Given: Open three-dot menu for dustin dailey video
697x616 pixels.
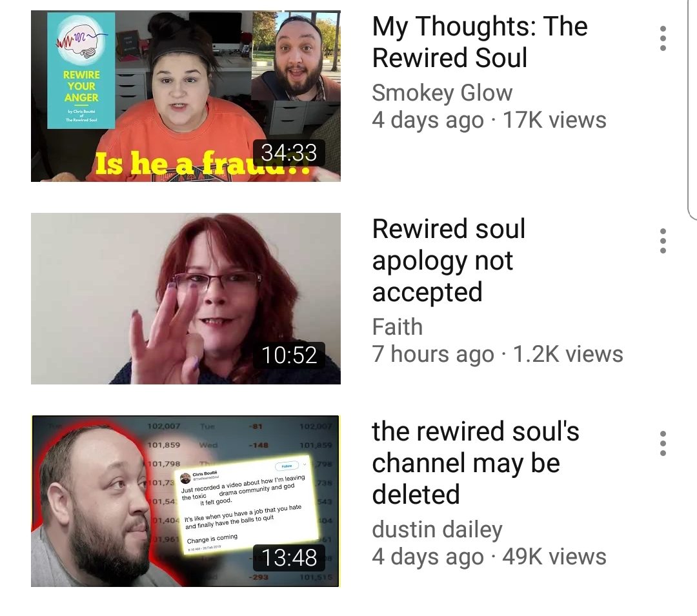Looking at the screenshot, I should tap(663, 443).
